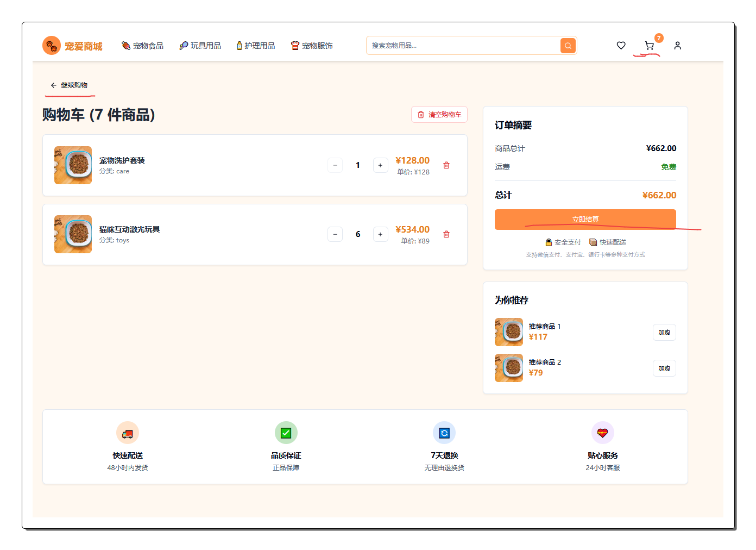Increase quantity of 宠物洗护套装
This screenshot has height=550, width=756.
point(380,165)
